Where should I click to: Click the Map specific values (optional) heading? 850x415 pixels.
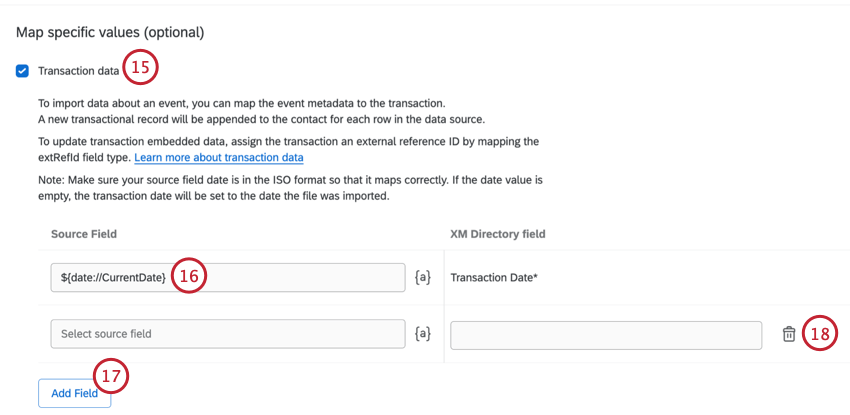(110, 32)
